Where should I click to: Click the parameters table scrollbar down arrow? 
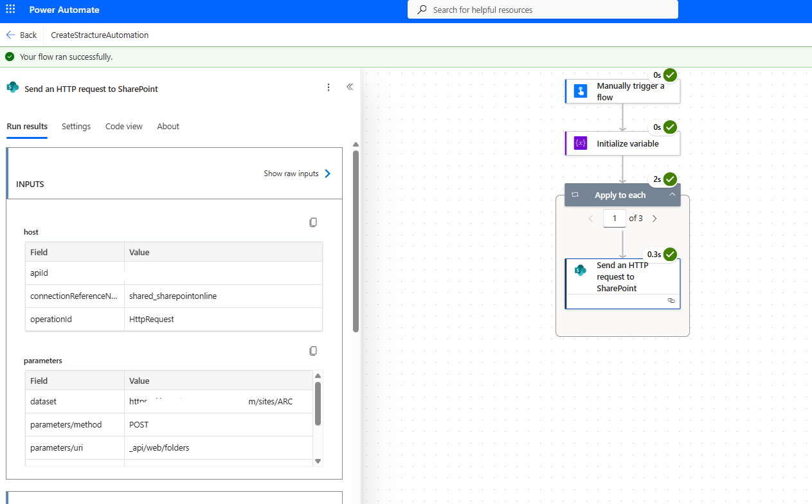point(318,461)
